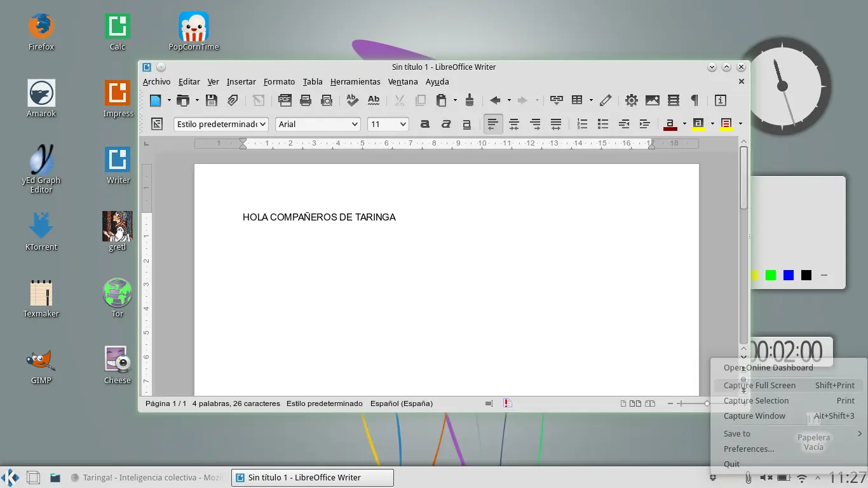Click the Increase Indent icon
This screenshot has height=488, width=868.
[x=645, y=124]
